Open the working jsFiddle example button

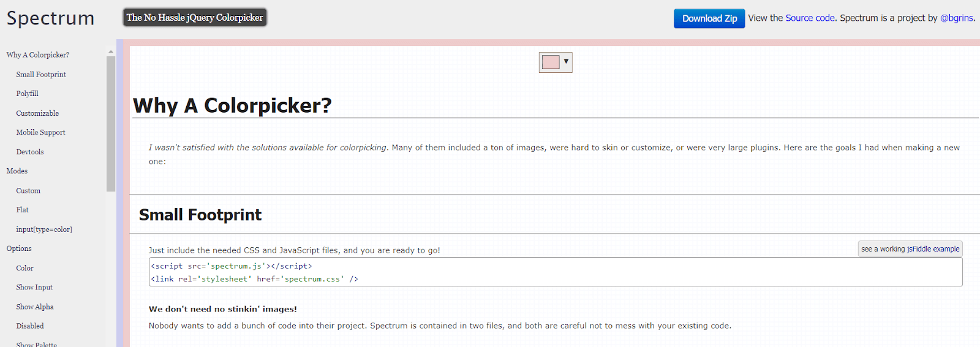point(910,248)
